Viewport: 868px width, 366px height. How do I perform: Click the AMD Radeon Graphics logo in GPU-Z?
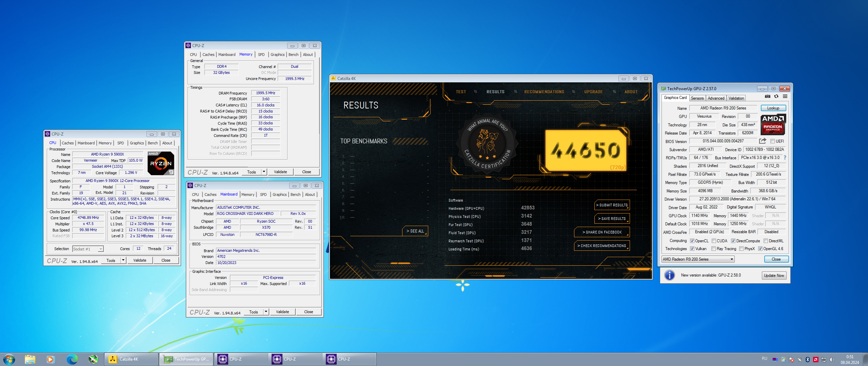[773, 124]
